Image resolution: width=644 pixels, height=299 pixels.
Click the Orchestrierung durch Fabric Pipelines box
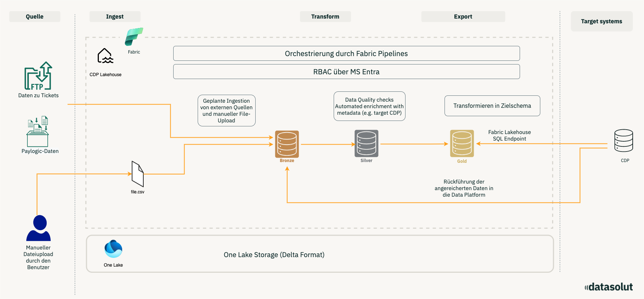coord(346,54)
